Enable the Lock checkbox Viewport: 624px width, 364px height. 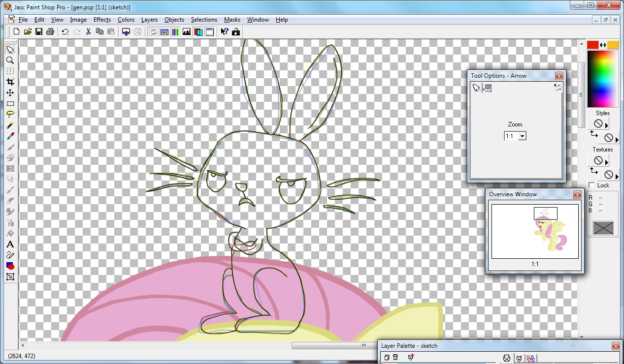pyautogui.click(x=592, y=185)
